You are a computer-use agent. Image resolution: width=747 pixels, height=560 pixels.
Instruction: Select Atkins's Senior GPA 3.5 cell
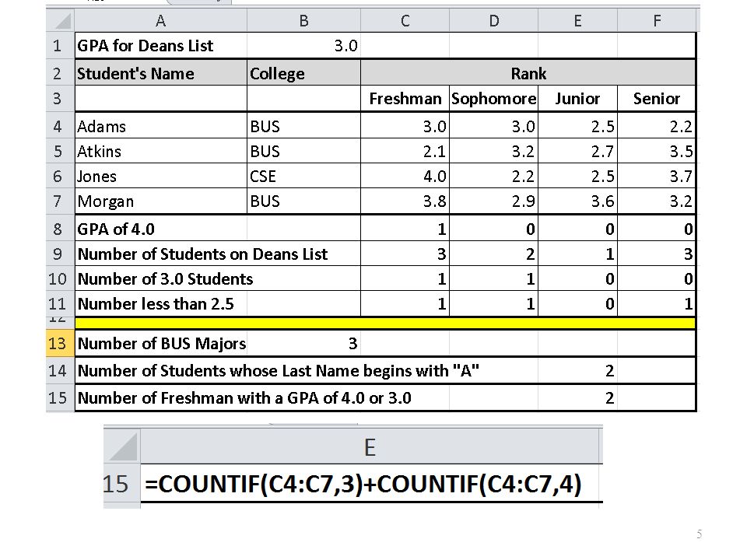pyautogui.click(x=657, y=152)
